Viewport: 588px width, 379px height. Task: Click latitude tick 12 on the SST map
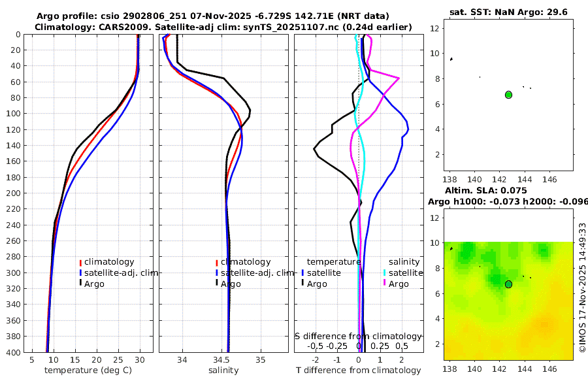[x=434, y=28]
